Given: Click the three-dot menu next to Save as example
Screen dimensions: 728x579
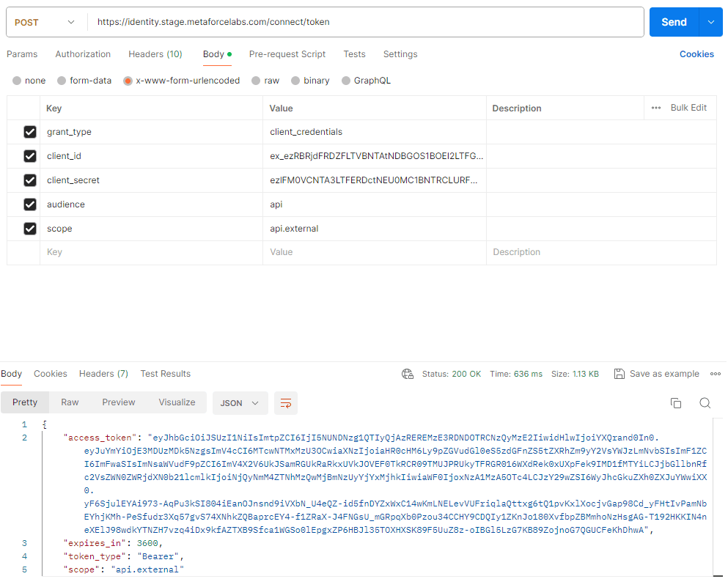Looking at the screenshot, I should 715,373.
